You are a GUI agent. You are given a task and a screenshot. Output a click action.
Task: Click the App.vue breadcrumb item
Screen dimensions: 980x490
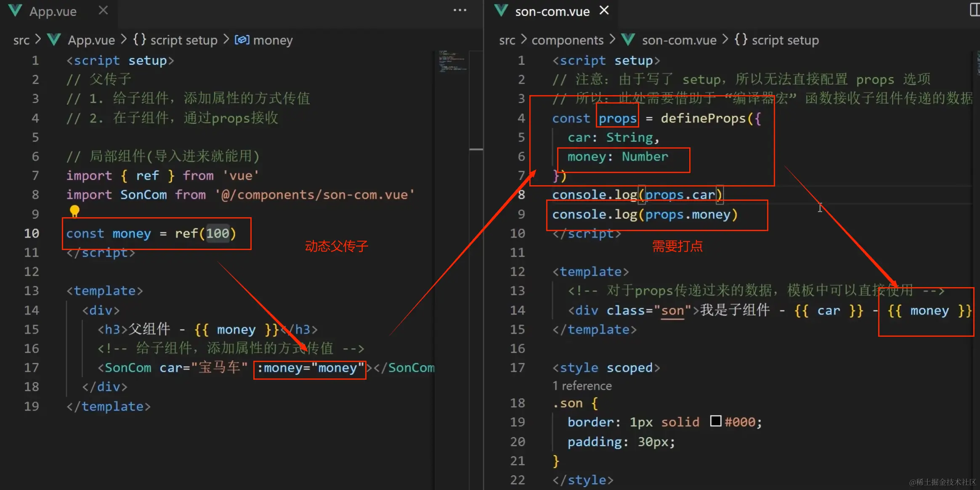[91, 40]
